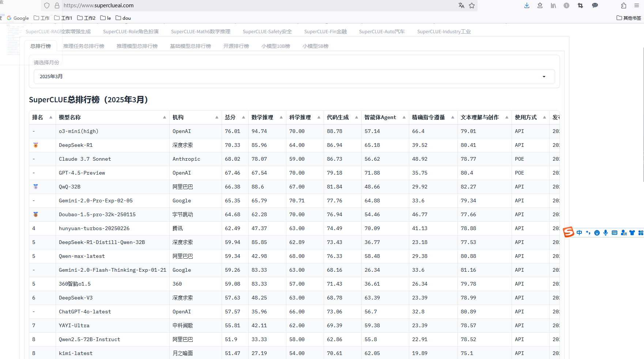Open the SuperCLUE-Role角色扮演 tab

tap(131, 32)
